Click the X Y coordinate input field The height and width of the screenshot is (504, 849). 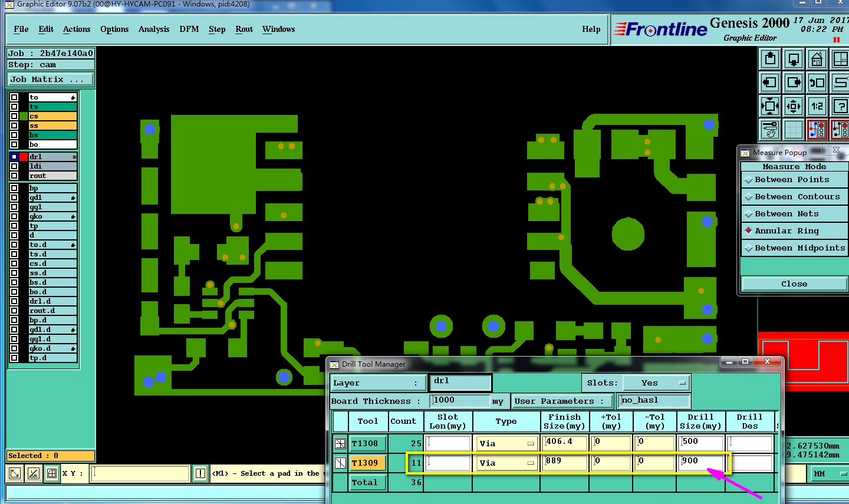tap(140, 473)
